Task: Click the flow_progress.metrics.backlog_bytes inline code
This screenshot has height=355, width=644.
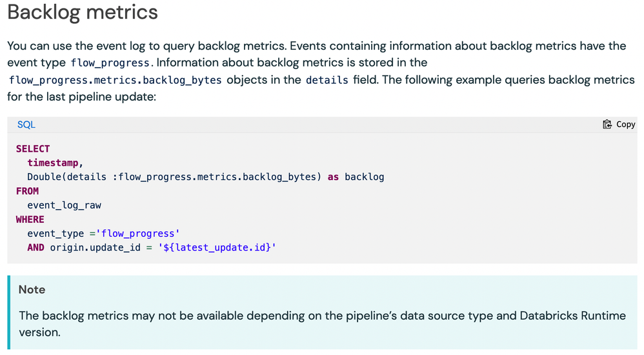Action: tap(116, 80)
